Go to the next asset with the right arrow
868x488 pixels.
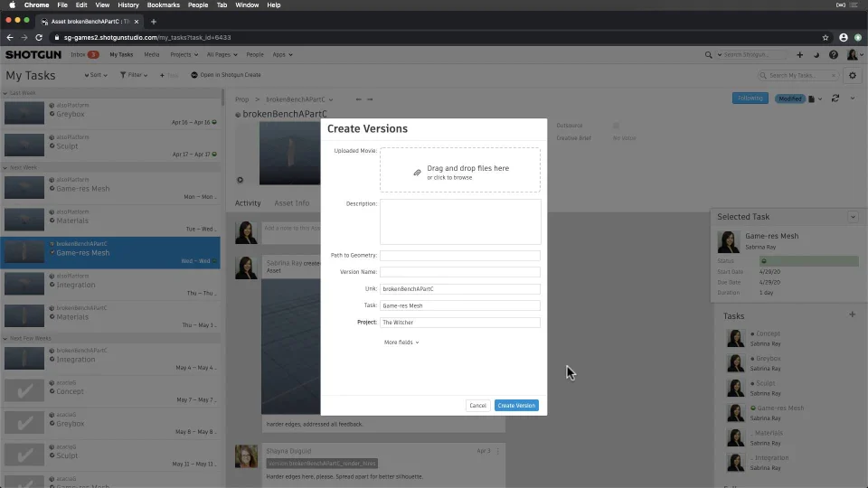370,99
